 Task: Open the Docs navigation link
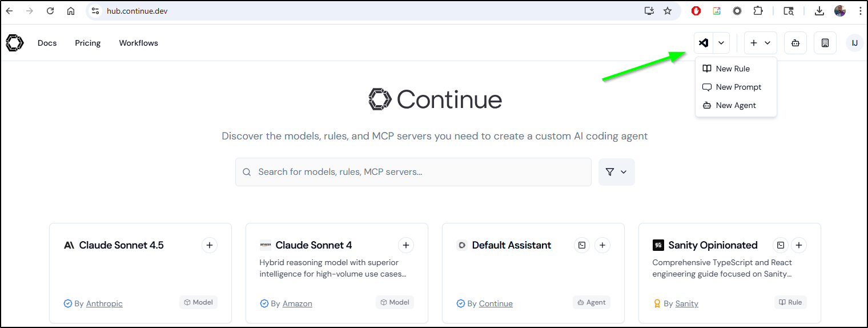coord(47,43)
